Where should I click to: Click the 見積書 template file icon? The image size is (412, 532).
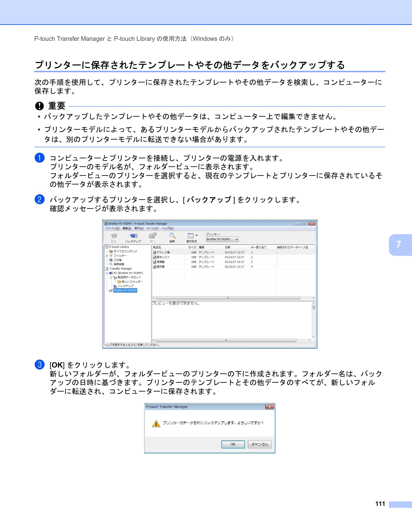point(154,262)
